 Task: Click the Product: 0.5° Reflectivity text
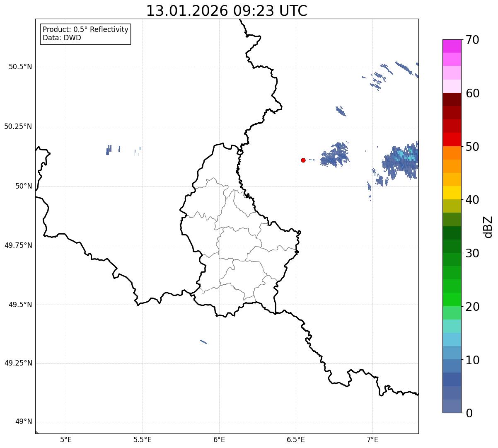coord(85,30)
